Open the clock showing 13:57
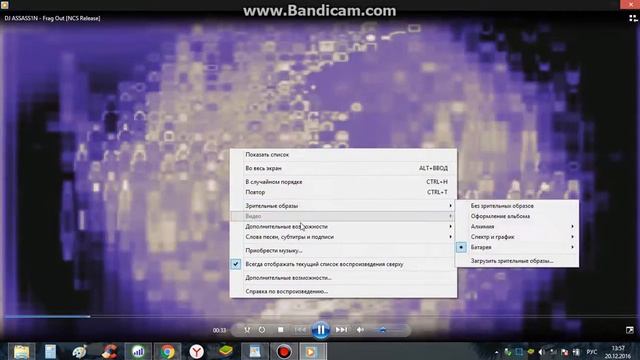640x360 pixels. tap(618, 352)
